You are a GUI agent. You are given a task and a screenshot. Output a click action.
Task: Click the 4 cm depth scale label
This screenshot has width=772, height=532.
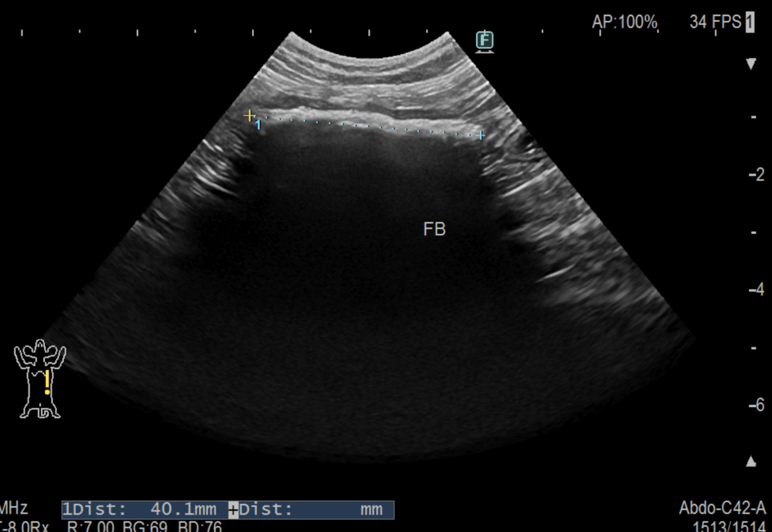(x=755, y=290)
